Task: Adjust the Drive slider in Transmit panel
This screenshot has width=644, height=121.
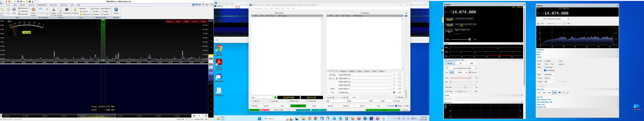Action: (470, 39)
